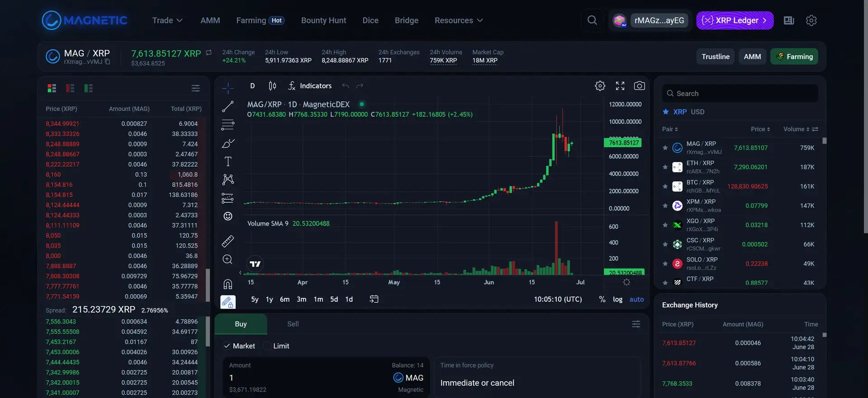
Task: Click the chart screenshot camera icon
Action: (639, 86)
